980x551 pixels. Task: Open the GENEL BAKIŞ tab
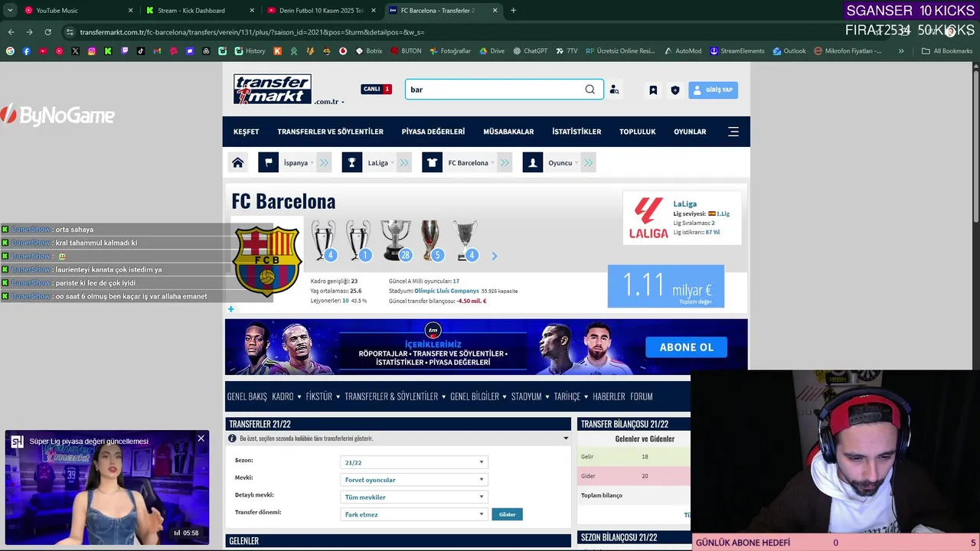tap(247, 396)
